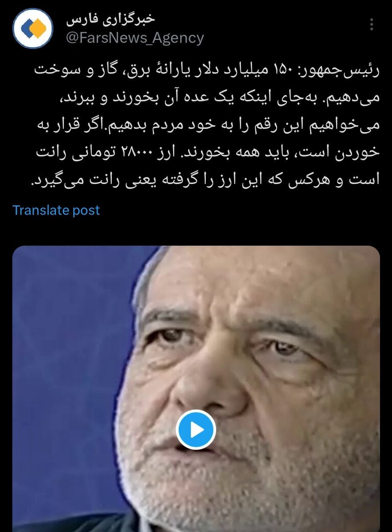This screenshot has height=532, width=392.
Task: Open tweet via first line starting رئیس‌جمهور
Action: pos(207,72)
